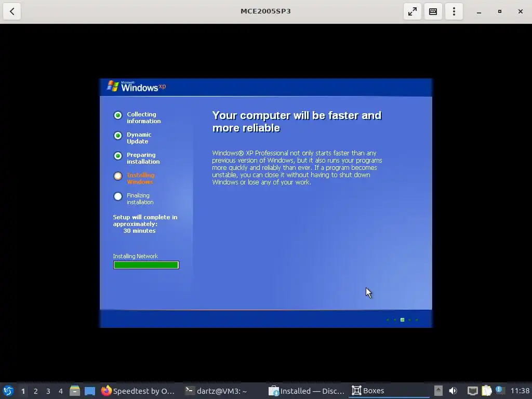This screenshot has width=532, height=399.
Task: Open the update notifier tray icon
Action: (x=499, y=390)
